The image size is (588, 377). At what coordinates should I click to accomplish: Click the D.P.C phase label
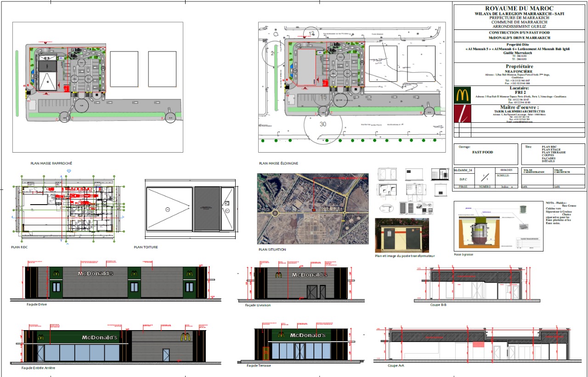pos(463,179)
